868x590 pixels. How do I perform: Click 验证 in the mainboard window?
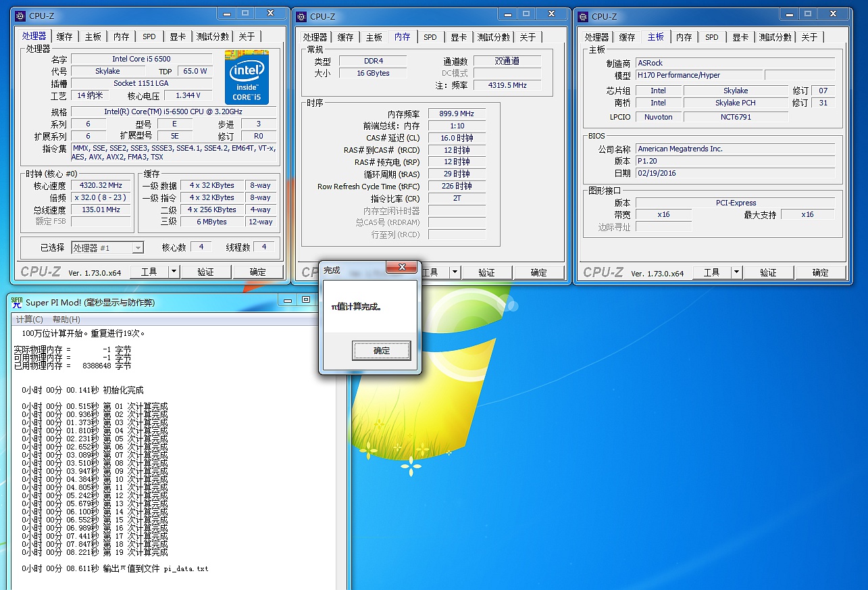pyautogui.click(x=769, y=272)
